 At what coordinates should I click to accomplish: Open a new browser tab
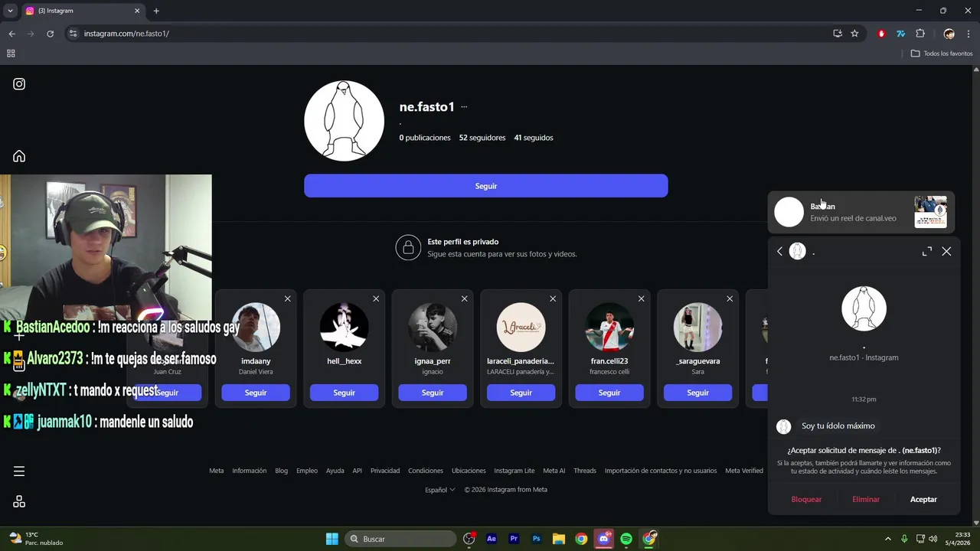click(x=156, y=11)
